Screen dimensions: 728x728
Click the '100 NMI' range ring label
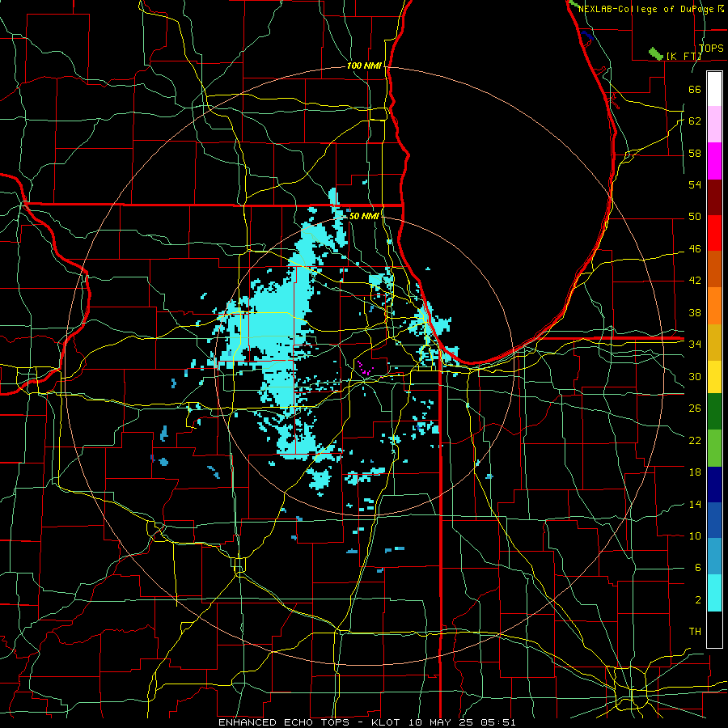tap(364, 66)
